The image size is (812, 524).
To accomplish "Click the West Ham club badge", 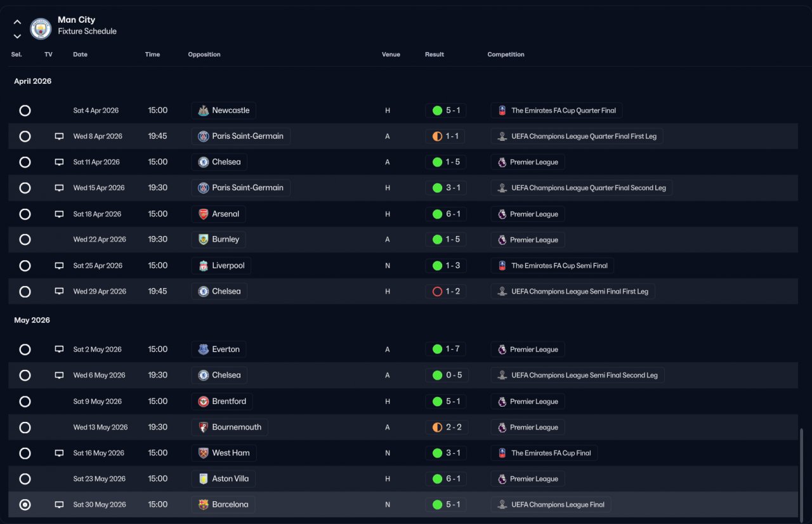I will pyautogui.click(x=204, y=453).
